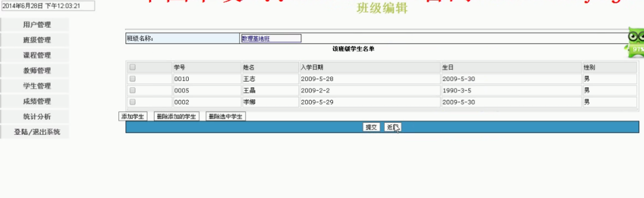Image resolution: width=644 pixels, height=198 pixels.
Task: Check the box for student 0002 李娜
Action: click(132, 102)
